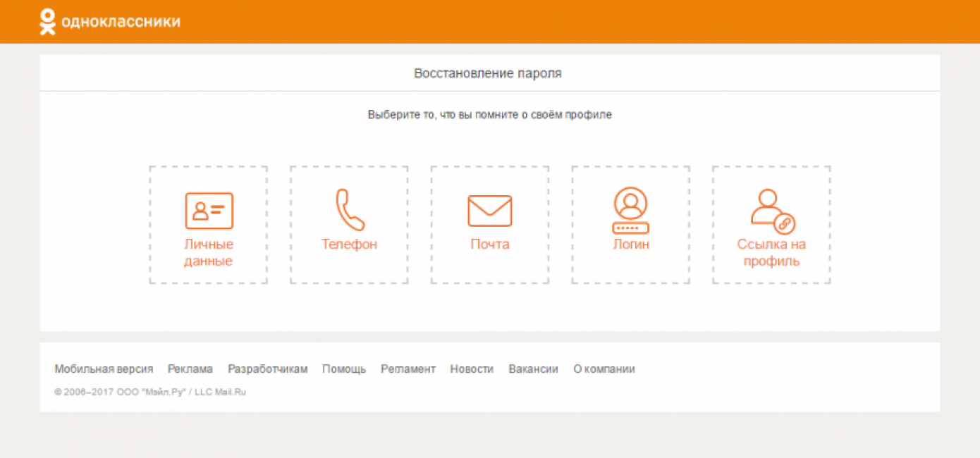This screenshot has width=980, height=458.
Task: Visit the 'Новости' footer link
Action: pyautogui.click(x=472, y=369)
